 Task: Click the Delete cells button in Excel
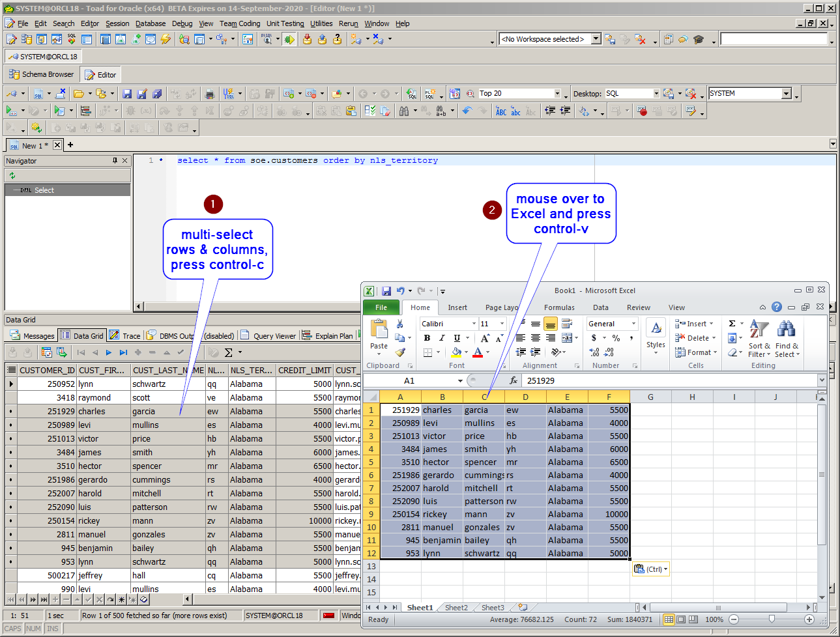click(x=696, y=338)
